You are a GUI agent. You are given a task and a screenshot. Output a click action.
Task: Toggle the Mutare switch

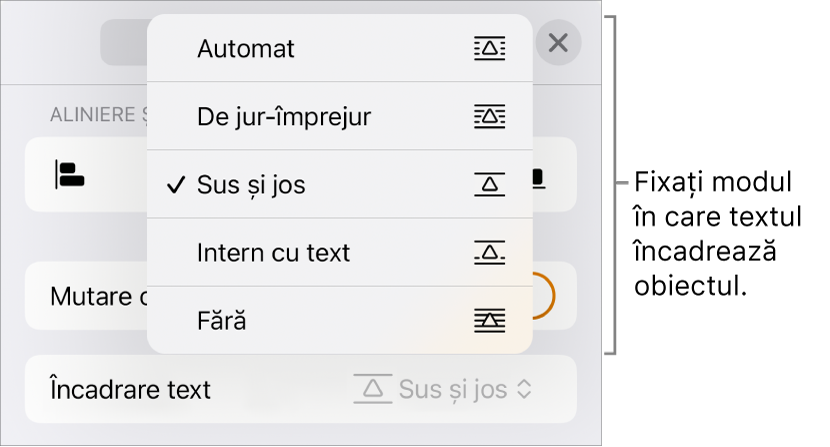[544, 296]
